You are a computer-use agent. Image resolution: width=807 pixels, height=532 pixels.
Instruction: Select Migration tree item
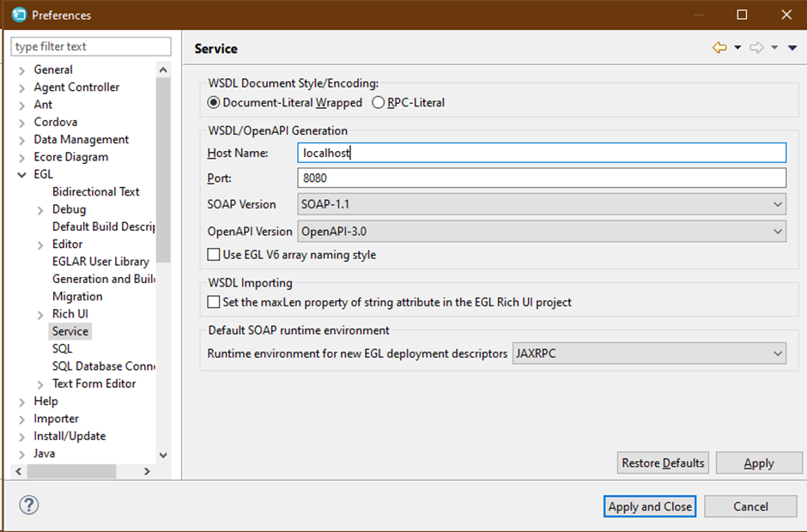77,296
